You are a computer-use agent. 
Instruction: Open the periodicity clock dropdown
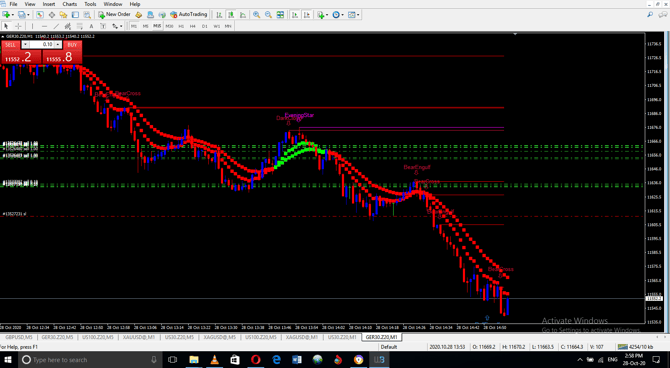pyautogui.click(x=343, y=15)
